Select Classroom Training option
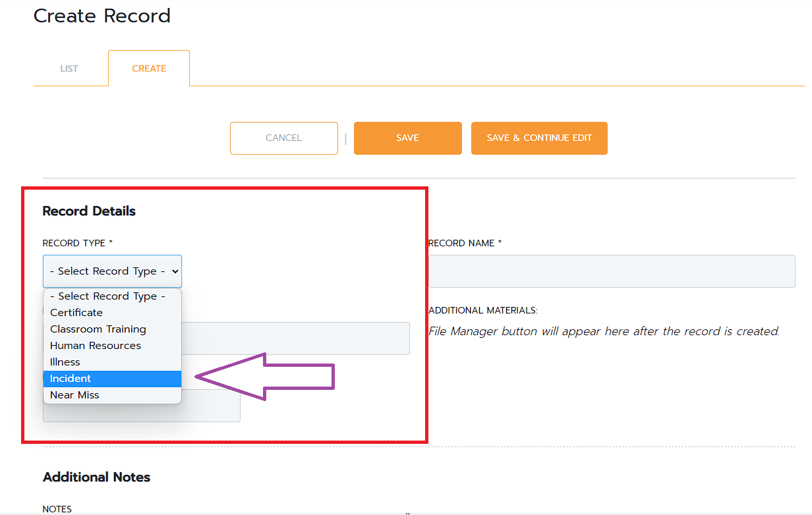 pos(112,329)
